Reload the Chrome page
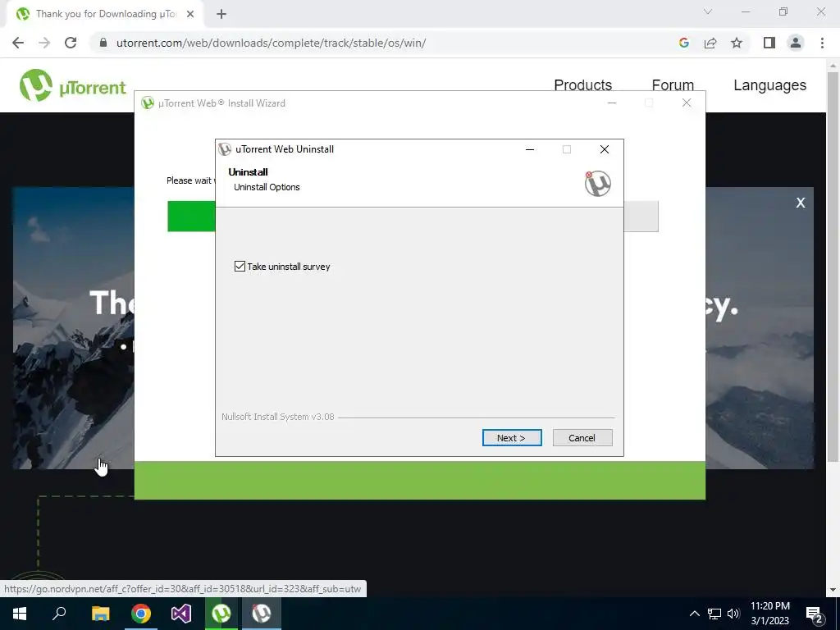This screenshot has width=840, height=630. (x=71, y=43)
